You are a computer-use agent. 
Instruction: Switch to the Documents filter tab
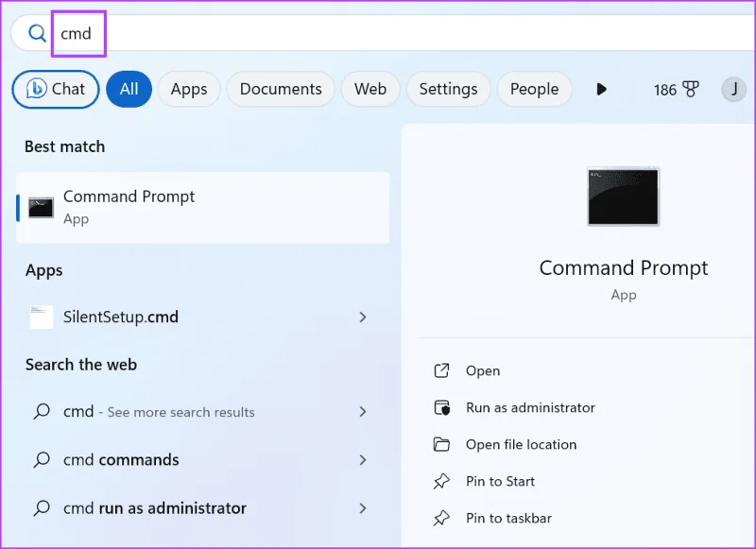tap(281, 89)
